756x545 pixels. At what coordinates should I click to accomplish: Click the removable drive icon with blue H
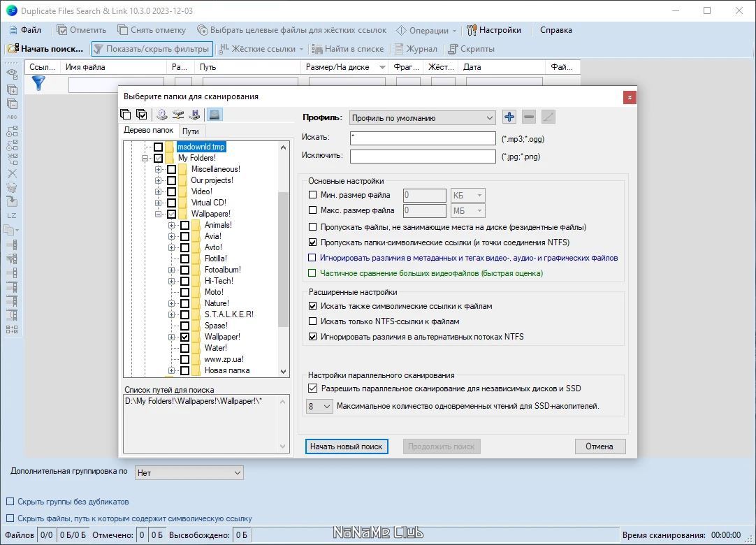[x=194, y=115]
